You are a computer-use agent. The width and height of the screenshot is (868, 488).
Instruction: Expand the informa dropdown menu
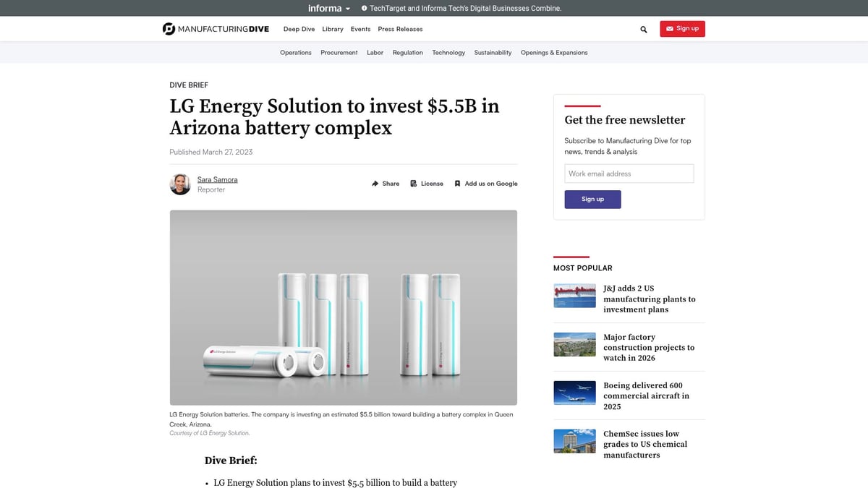328,8
